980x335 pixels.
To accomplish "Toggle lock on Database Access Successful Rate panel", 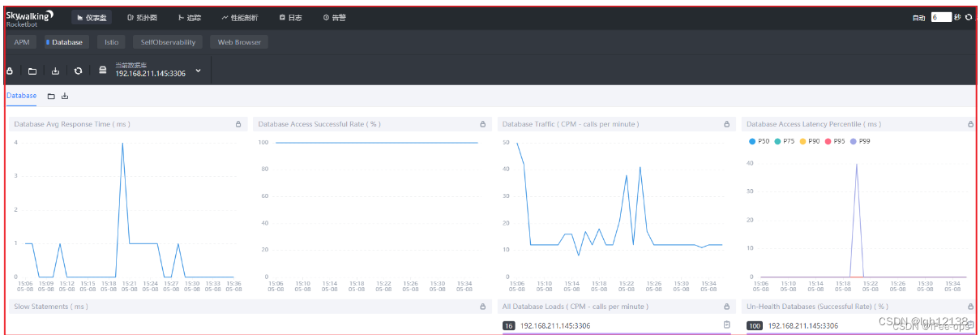I will 482,124.
